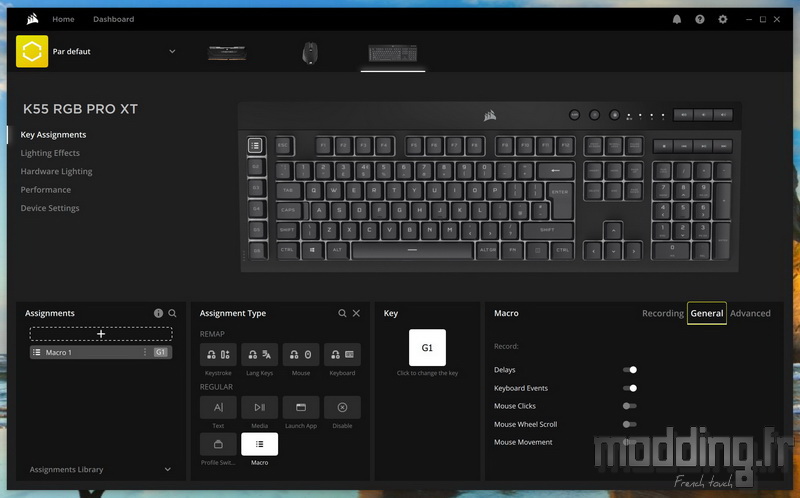The image size is (800, 498).
Task: Select the ESC key on keyboard image
Action: click(283, 145)
